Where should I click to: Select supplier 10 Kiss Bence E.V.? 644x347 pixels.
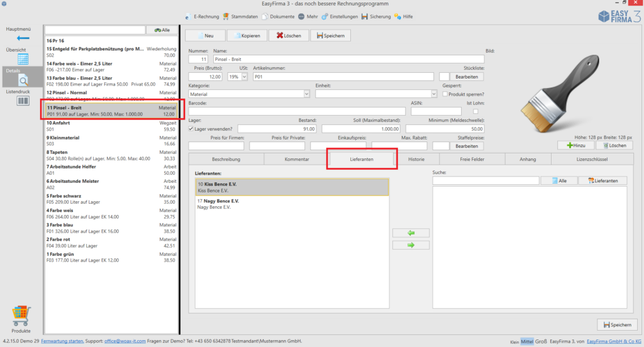[x=292, y=187]
